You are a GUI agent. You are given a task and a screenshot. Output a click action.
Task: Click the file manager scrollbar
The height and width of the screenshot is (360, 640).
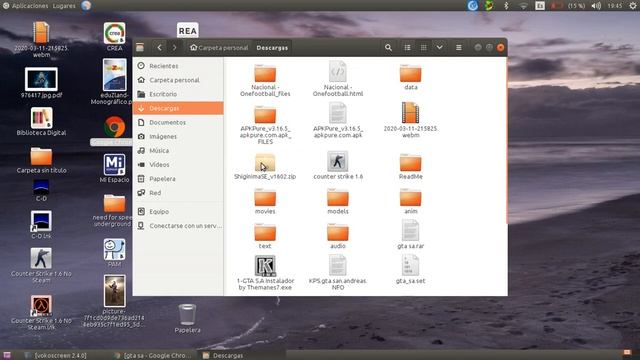(x=507, y=141)
